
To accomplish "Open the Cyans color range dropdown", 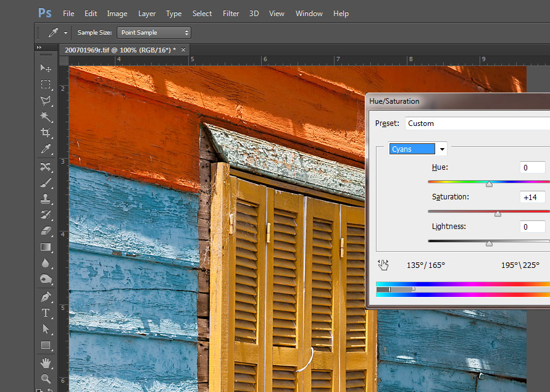I will (x=417, y=149).
